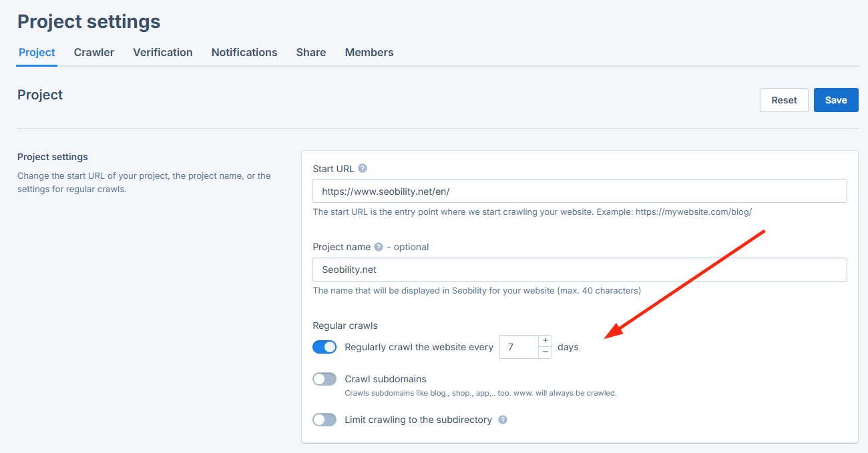
Task: Select the Project tab
Action: click(x=37, y=52)
